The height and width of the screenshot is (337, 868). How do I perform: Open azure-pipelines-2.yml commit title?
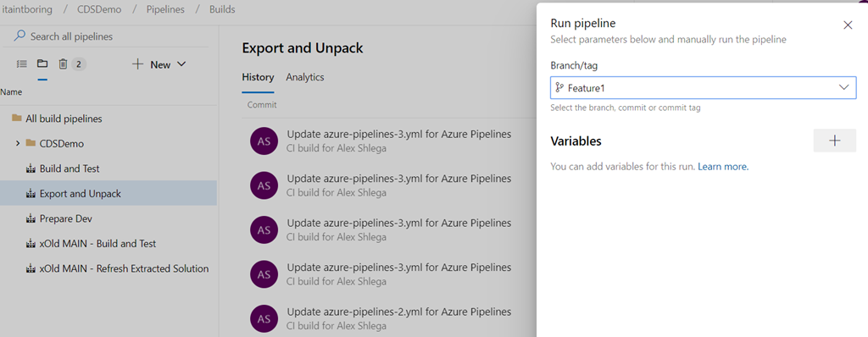click(x=398, y=312)
